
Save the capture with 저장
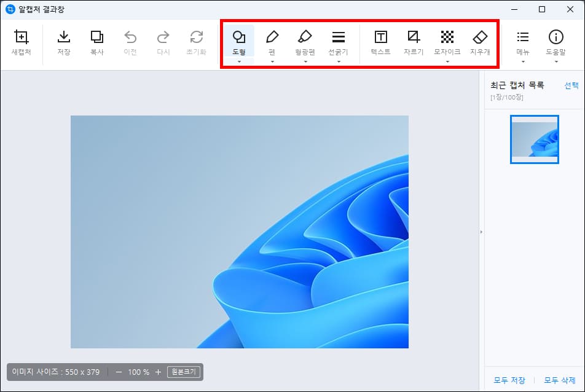coord(64,42)
